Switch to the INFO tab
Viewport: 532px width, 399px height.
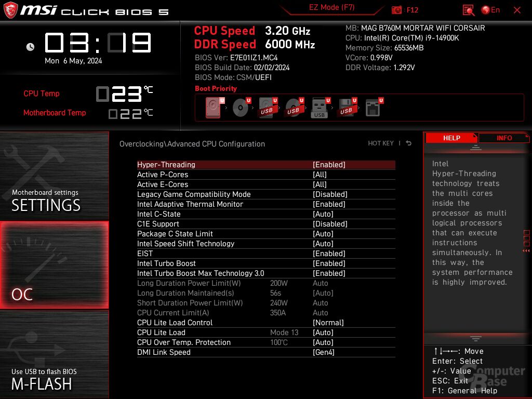coord(504,138)
